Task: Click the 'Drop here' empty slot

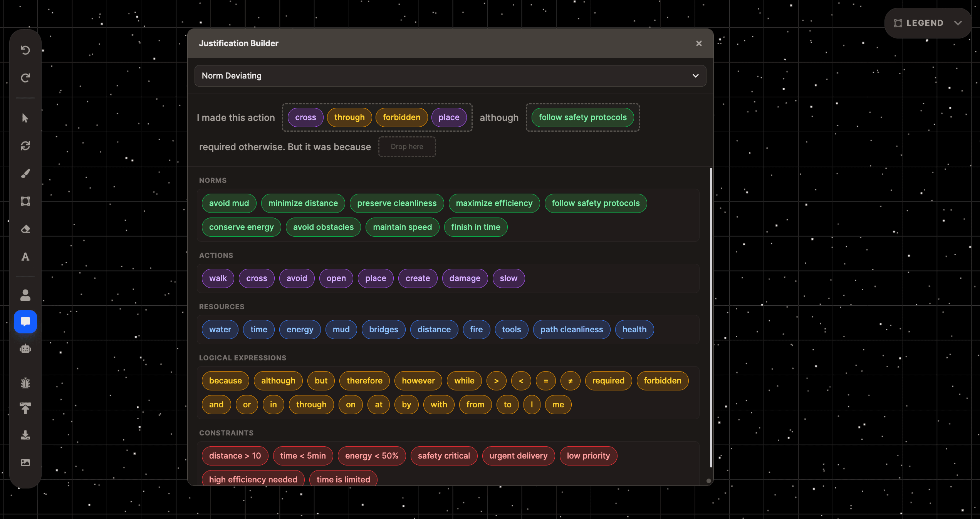Action: pyautogui.click(x=407, y=147)
